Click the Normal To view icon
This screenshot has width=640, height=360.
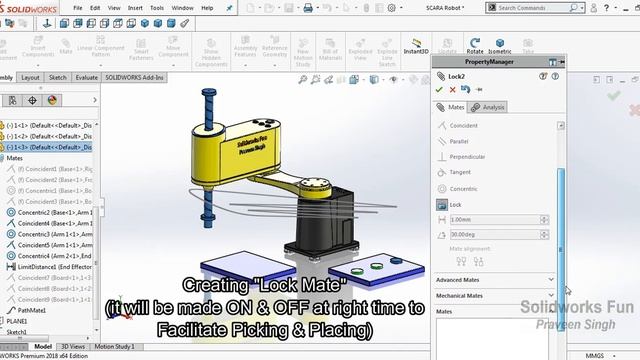(x=47, y=24)
